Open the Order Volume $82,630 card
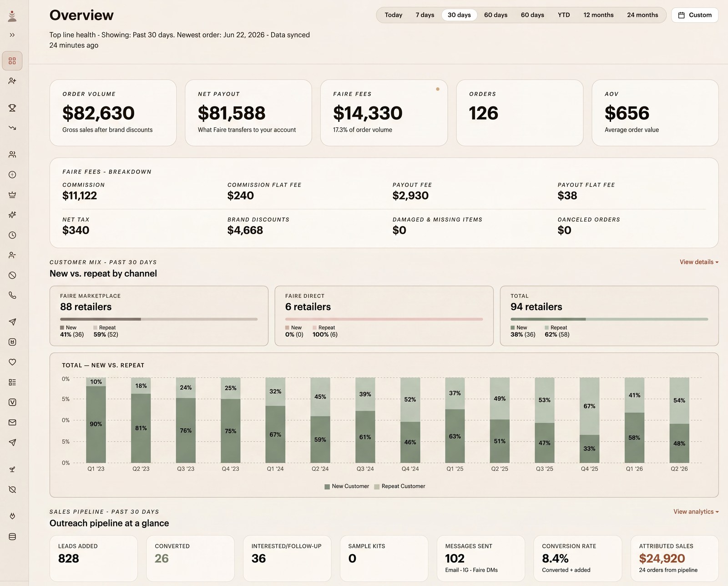The width and height of the screenshot is (728, 586). pyautogui.click(x=113, y=113)
